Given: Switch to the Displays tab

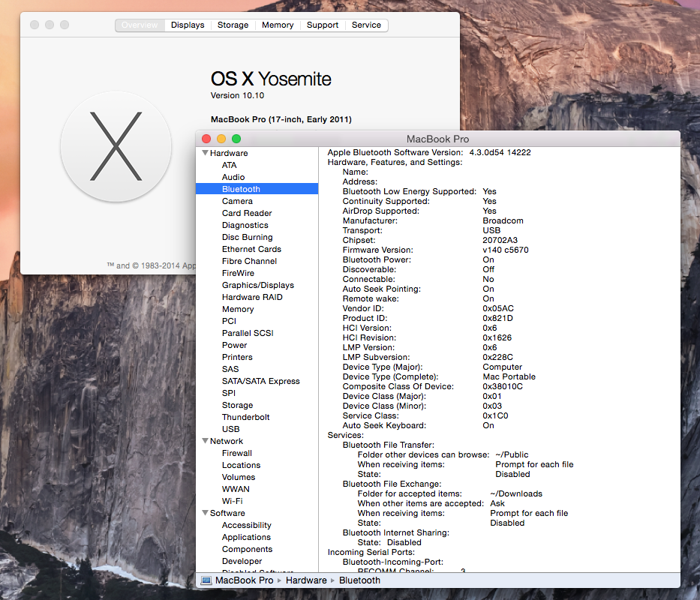Looking at the screenshot, I should tap(188, 25).
